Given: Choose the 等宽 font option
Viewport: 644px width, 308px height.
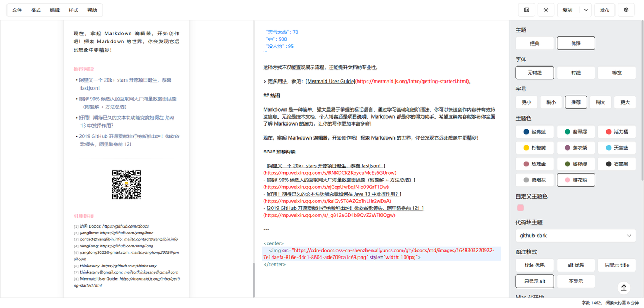Looking at the screenshot, I should (617, 72).
